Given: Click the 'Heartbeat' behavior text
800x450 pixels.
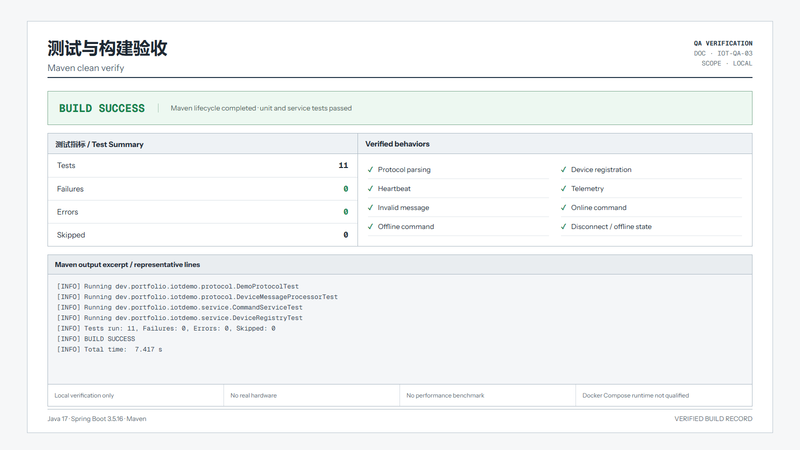Looking at the screenshot, I should click(394, 188).
